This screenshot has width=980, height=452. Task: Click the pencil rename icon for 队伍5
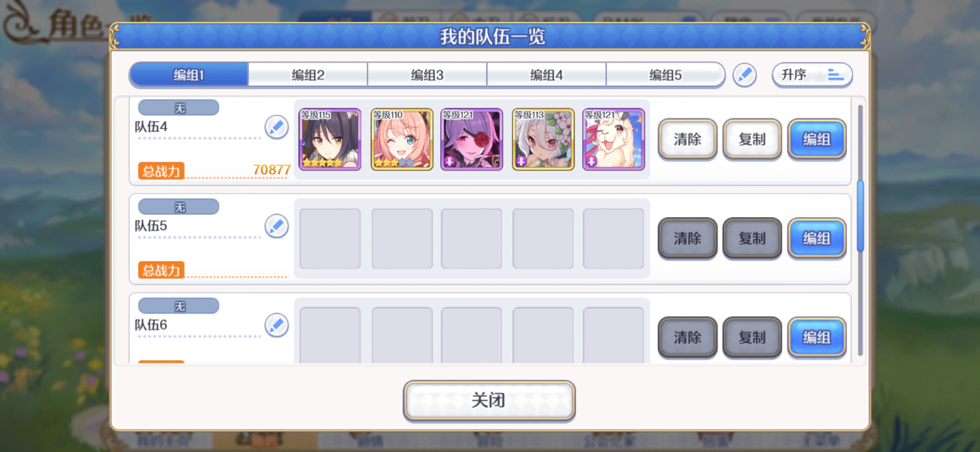[x=276, y=226]
